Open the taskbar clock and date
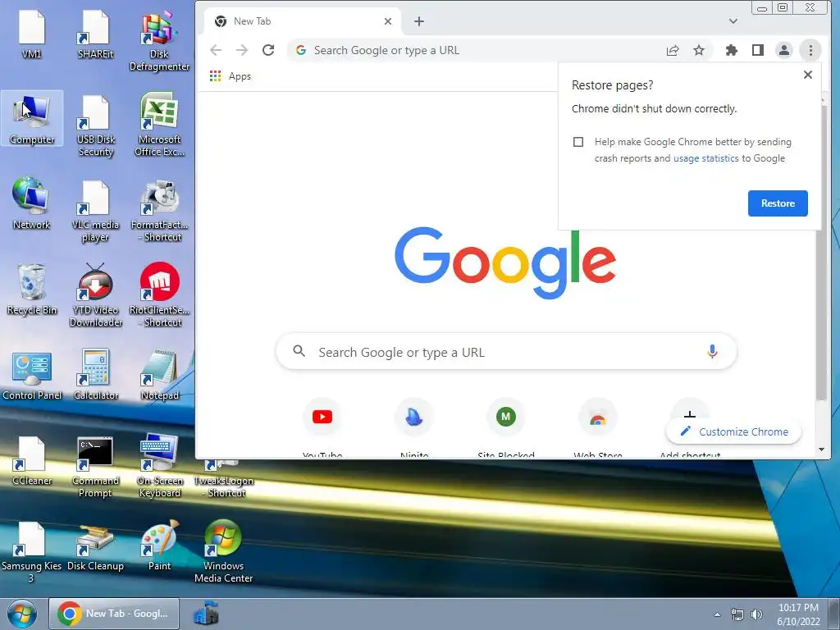The image size is (840, 630). pos(798,614)
